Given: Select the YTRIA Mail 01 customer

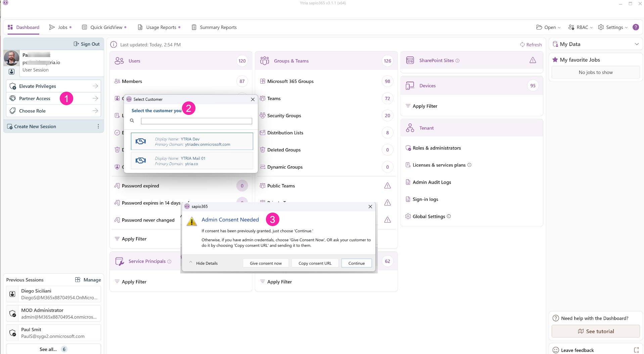Looking at the screenshot, I should click(x=192, y=161).
